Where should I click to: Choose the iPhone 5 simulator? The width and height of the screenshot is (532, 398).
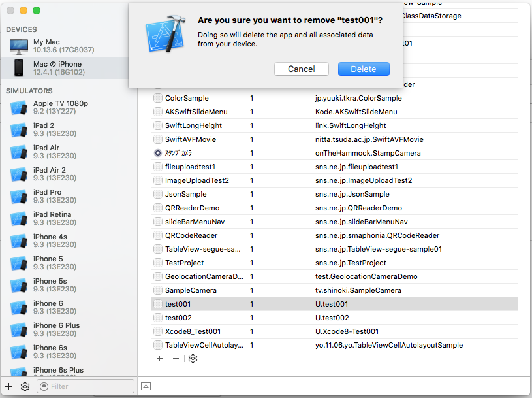pyautogui.click(x=69, y=263)
